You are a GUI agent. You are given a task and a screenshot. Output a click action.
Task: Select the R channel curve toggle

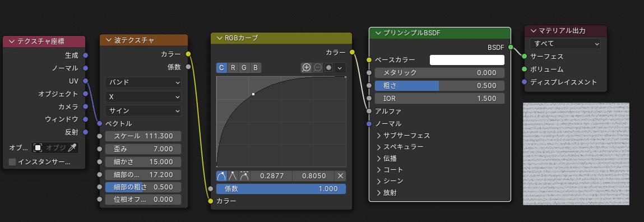click(x=233, y=68)
